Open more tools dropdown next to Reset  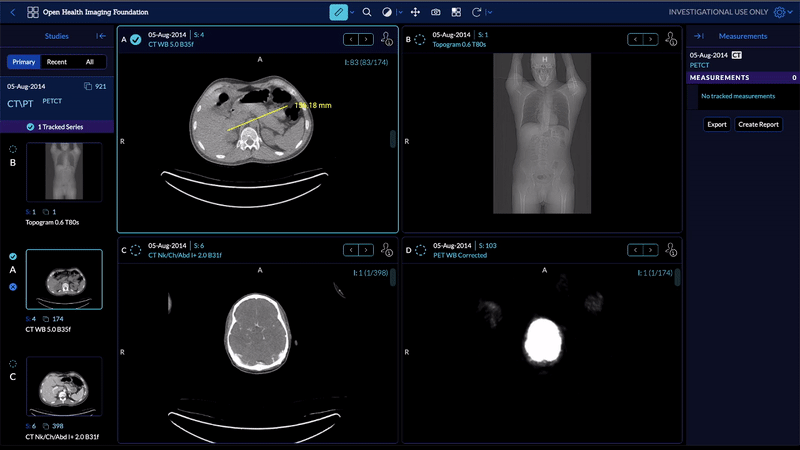coord(489,12)
